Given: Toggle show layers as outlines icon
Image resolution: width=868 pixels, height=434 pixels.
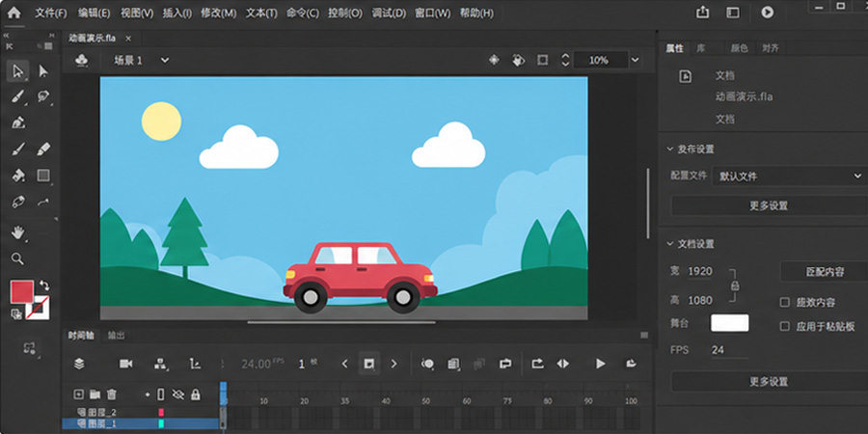Looking at the screenshot, I should pyautogui.click(x=161, y=394).
